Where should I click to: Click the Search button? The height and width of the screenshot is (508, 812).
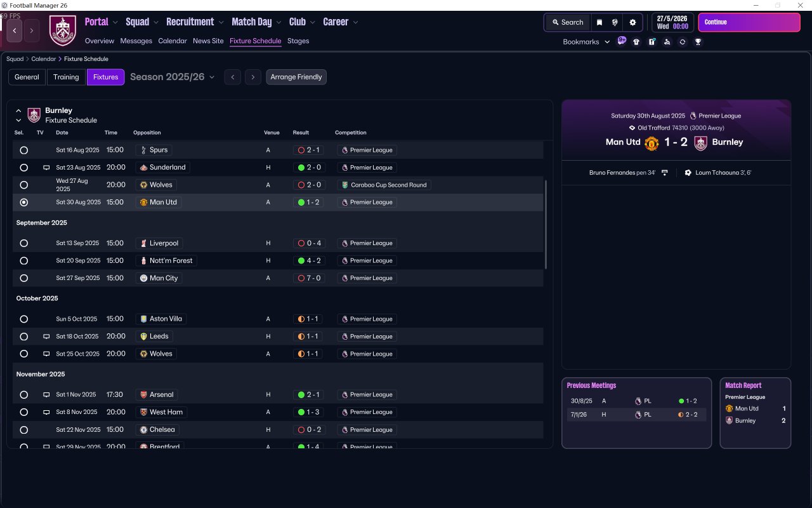(567, 22)
